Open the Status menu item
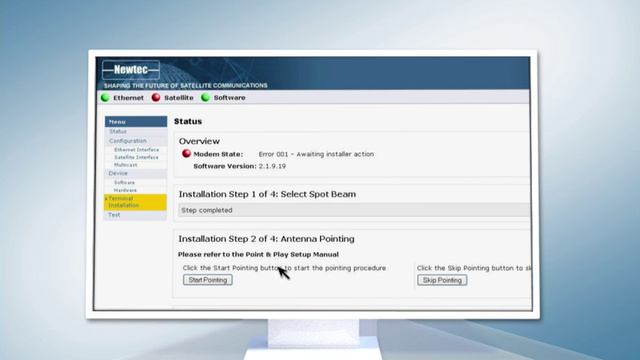640x360 pixels. tap(118, 131)
